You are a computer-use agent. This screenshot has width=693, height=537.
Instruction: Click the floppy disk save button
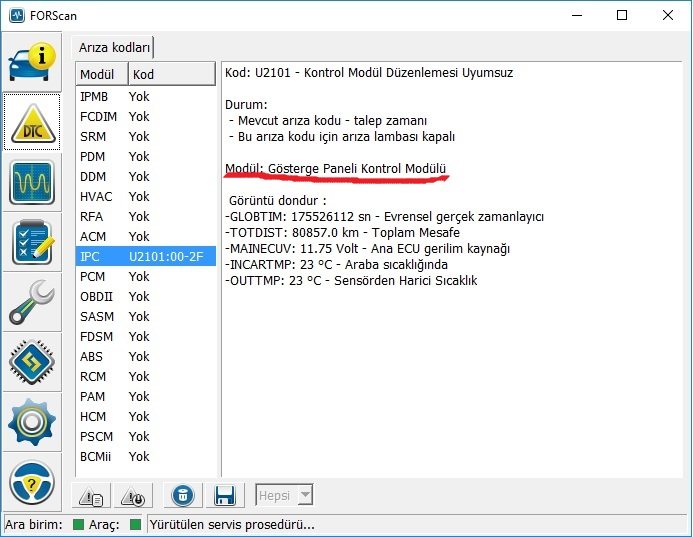point(225,495)
